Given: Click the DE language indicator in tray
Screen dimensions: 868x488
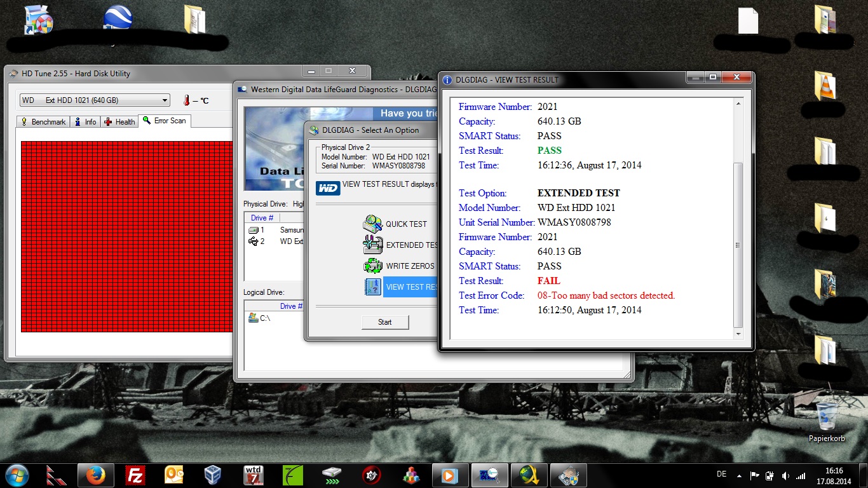Looking at the screenshot, I should point(721,474).
